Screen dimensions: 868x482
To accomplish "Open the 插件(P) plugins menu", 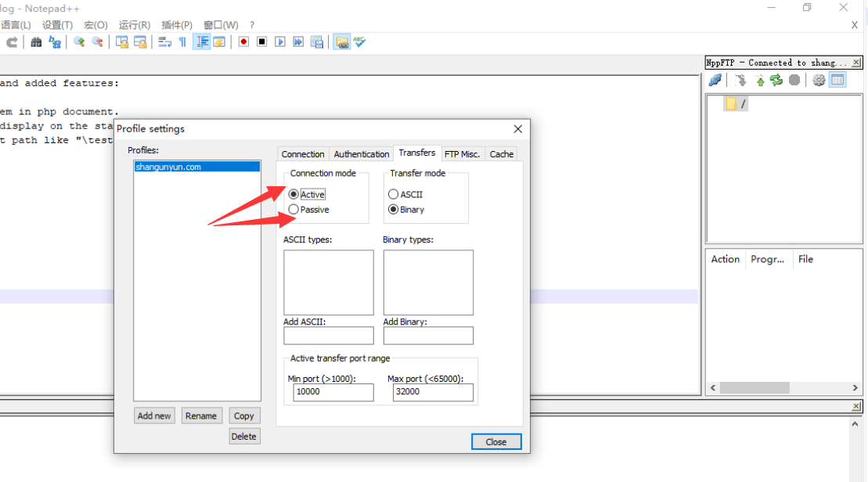I will coord(176,25).
